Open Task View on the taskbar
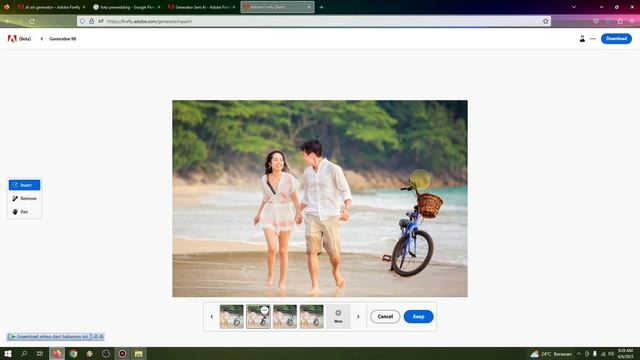 [x=40, y=353]
